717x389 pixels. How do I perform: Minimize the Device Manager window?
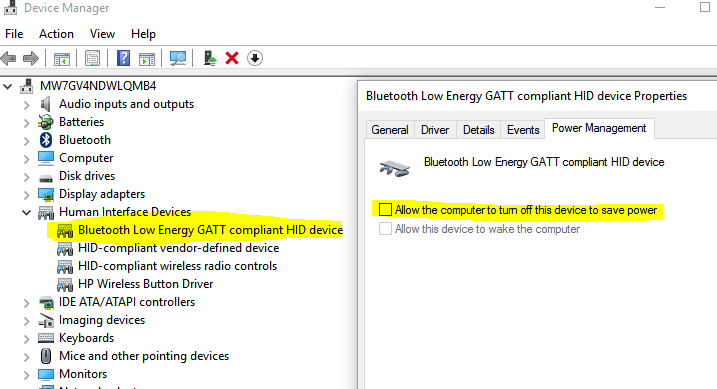[660, 8]
